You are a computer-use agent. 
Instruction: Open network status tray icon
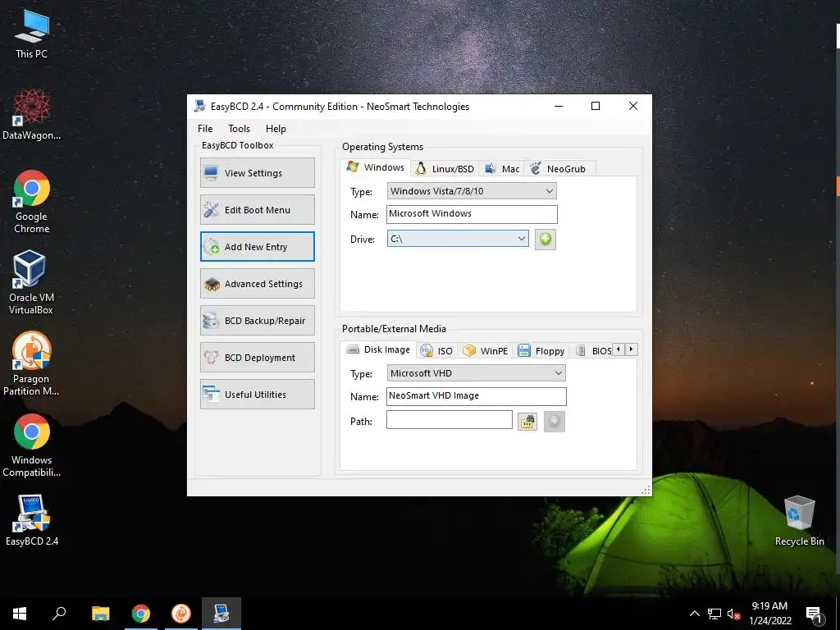(714, 614)
